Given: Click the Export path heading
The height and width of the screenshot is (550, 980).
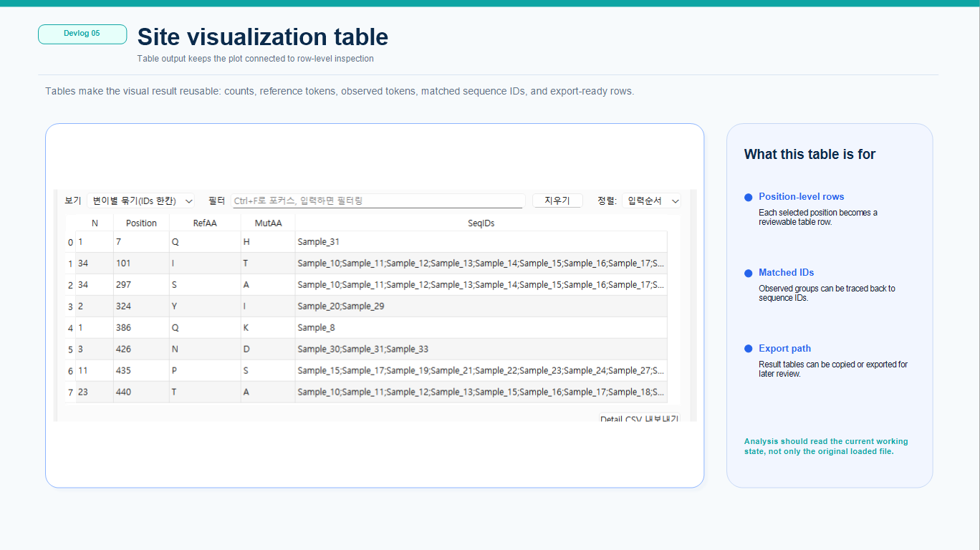Looking at the screenshot, I should 784,349.
